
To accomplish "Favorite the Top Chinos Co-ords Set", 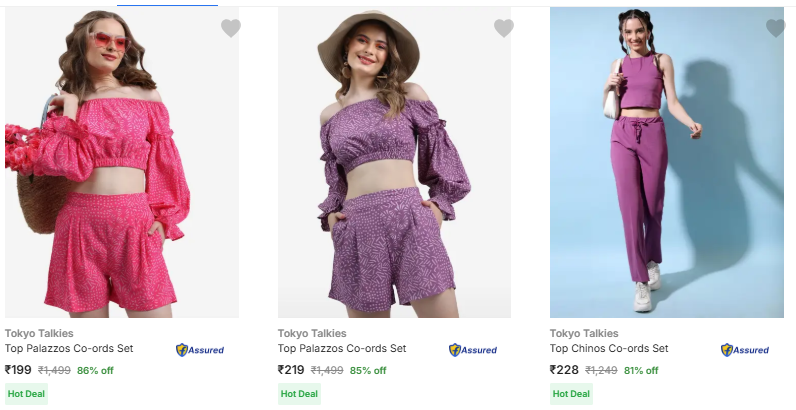I will point(776,28).
